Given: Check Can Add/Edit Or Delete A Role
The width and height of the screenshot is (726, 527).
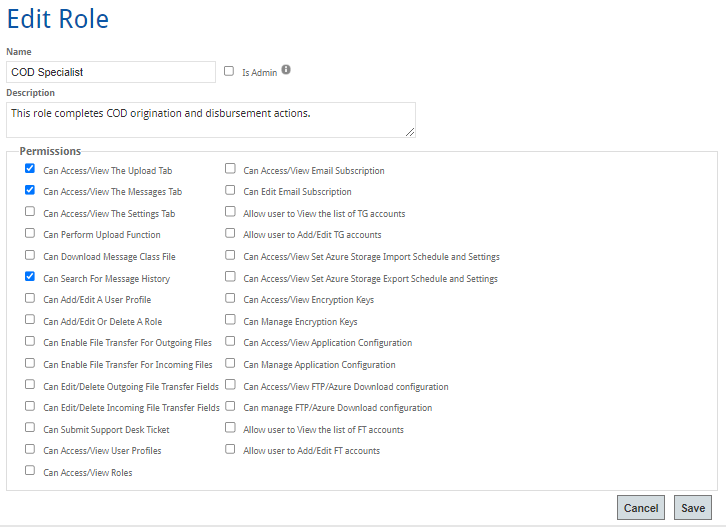Looking at the screenshot, I should (x=30, y=320).
